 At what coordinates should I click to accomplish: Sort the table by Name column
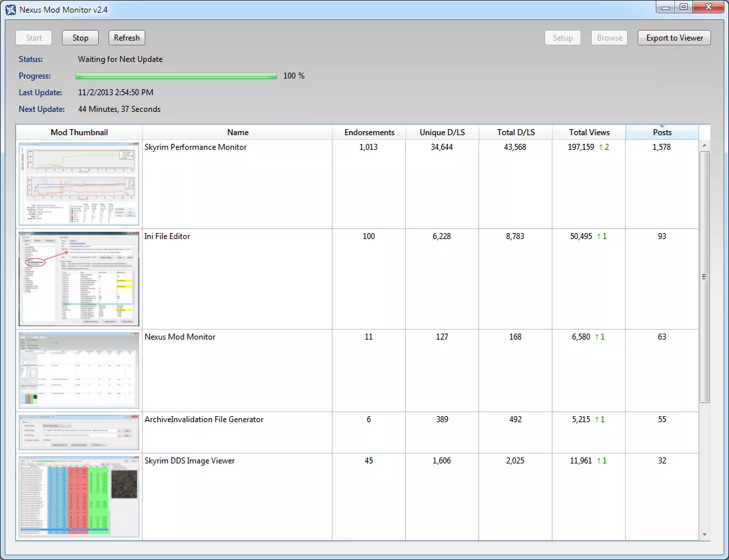click(238, 132)
